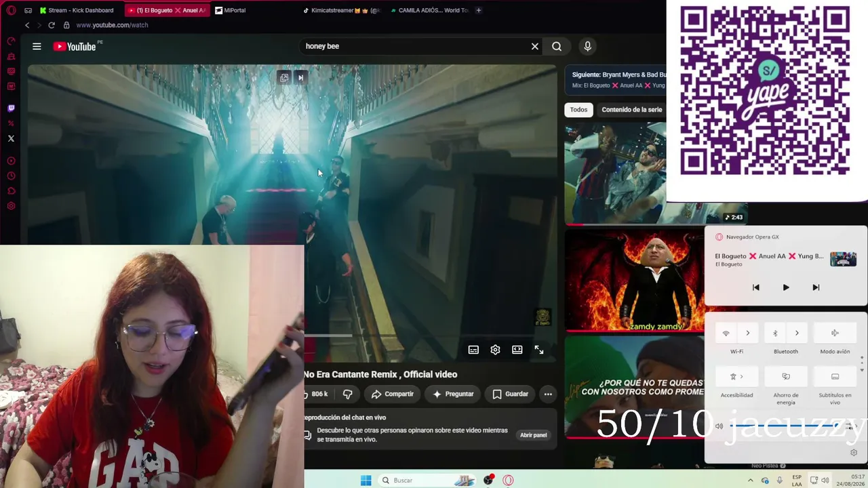This screenshot has height=488, width=868.
Task: Reload the current YouTube page
Action: (x=52, y=25)
